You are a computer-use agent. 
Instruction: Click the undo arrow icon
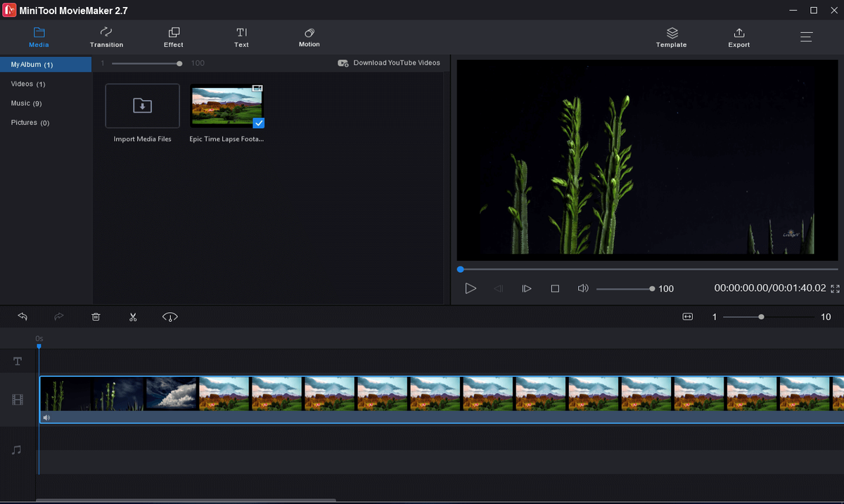click(x=23, y=317)
